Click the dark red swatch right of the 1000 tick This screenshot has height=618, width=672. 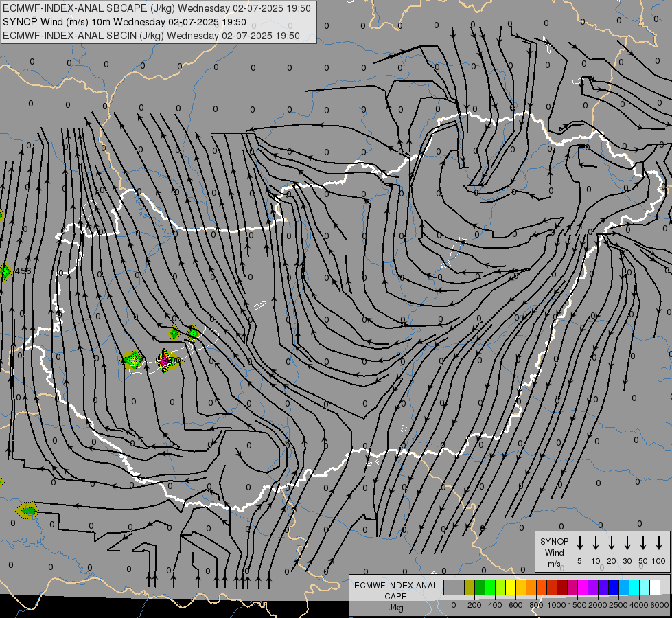pos(562,587)
